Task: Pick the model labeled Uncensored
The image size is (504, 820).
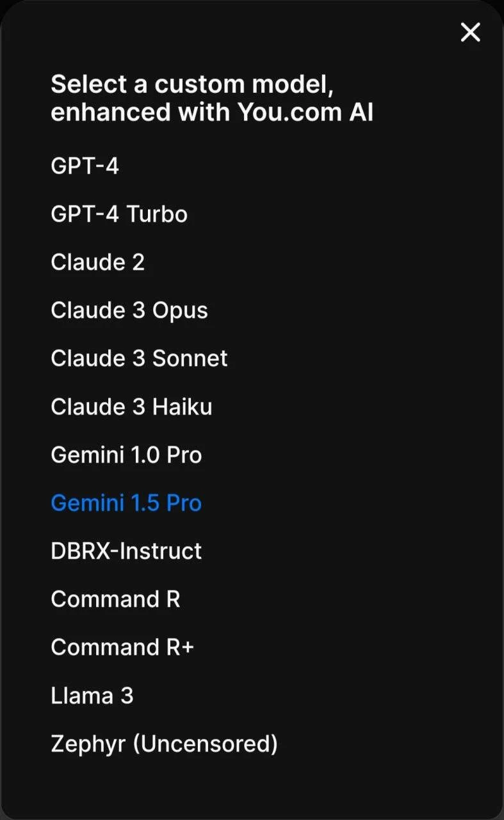Action: (164, 744)
